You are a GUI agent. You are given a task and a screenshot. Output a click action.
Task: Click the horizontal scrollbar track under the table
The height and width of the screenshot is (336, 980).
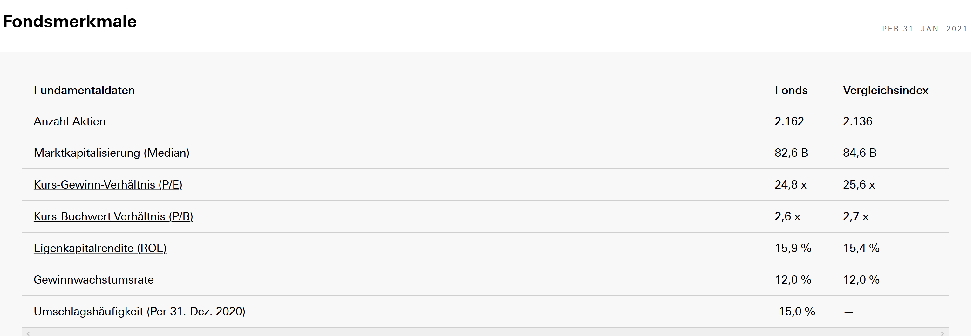(x=485, y=333)
